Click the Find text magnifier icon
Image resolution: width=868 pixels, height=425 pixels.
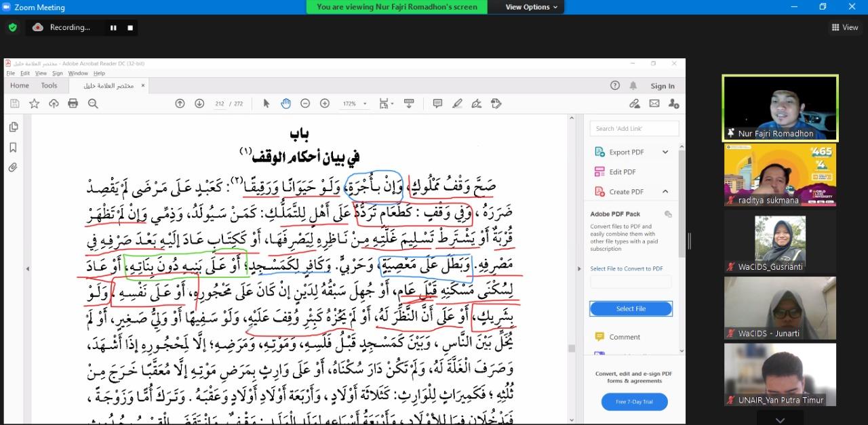[x=93, y=104]
